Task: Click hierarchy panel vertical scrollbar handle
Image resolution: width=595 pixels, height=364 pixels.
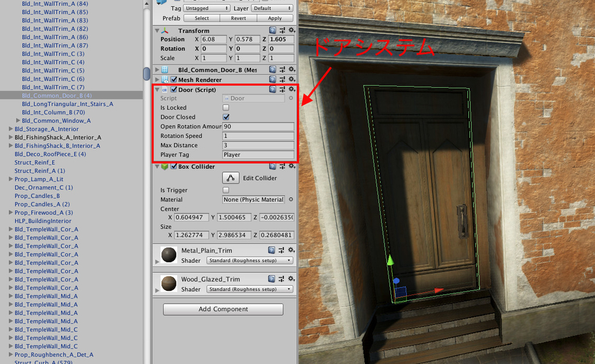Action: coord(146,74)
